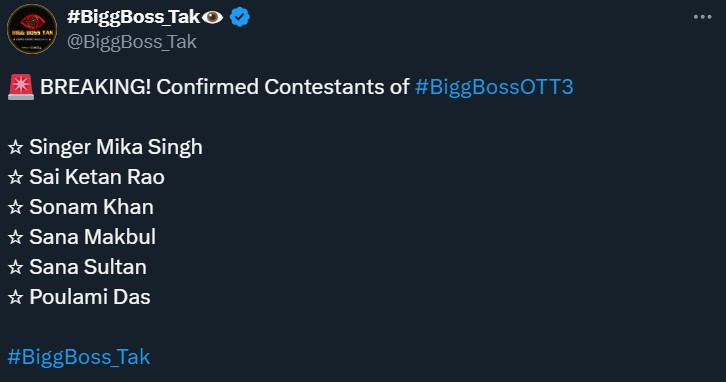Click the star before Singer Mika Singh
Screen dimensions: 726x382
(x=15, y=147)
